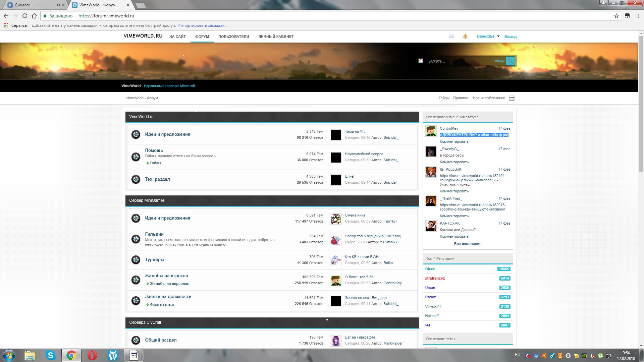The height and width of the screenshot is (362, 644).
Task: Open the Жалобы на персонал subforum
Action: pos(169,284)
